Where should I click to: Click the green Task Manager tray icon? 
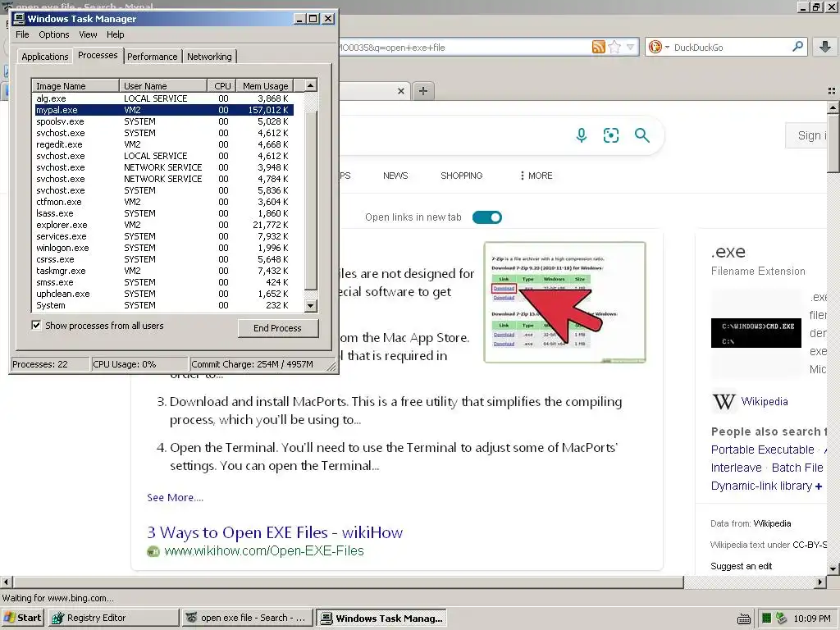[767, 619]
